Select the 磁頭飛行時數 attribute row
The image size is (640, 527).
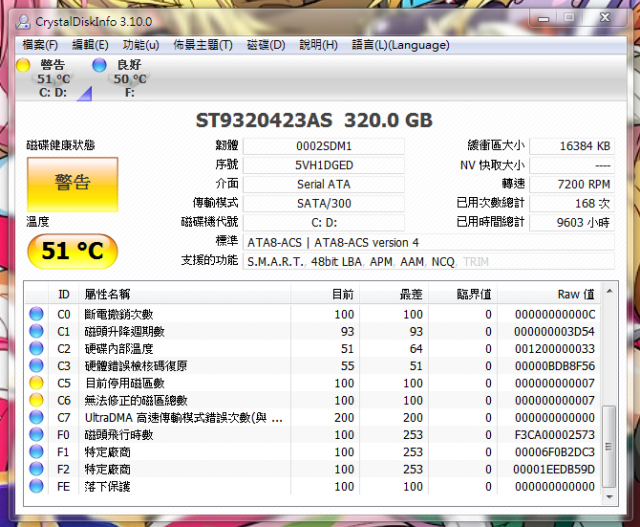click(312, 434)
